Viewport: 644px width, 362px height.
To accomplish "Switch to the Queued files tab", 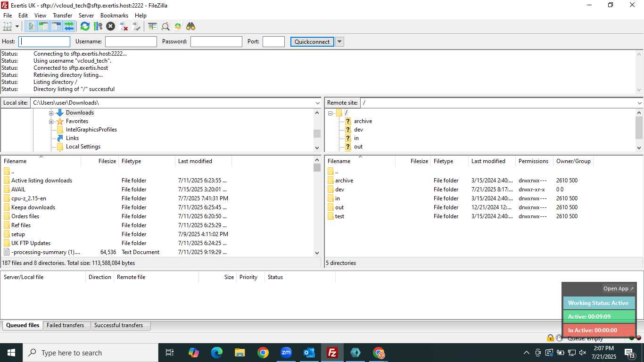I will point(23,325).
